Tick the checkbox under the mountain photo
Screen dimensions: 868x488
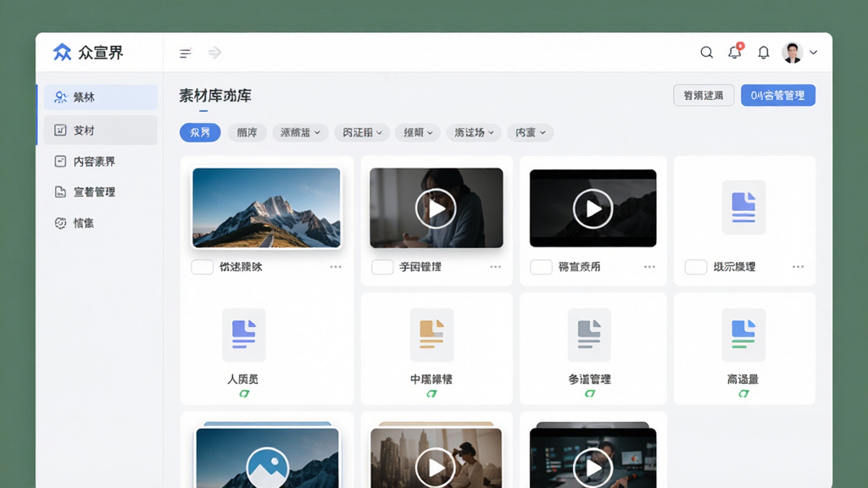[202, 267]
